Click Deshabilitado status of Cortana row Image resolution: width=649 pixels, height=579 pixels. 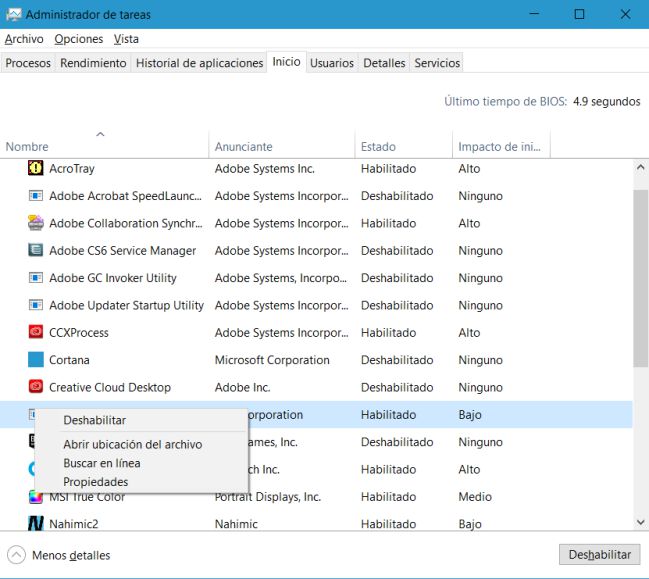(x=397, y=360)
